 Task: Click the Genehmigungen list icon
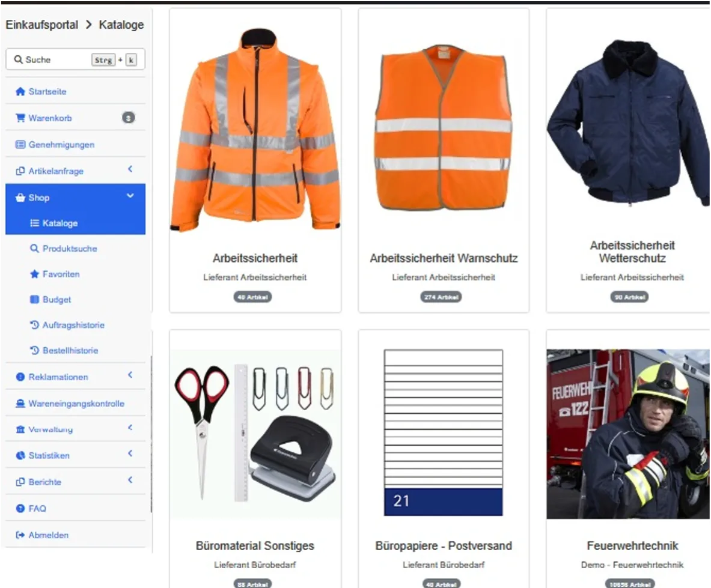click(x=20, y=145)
